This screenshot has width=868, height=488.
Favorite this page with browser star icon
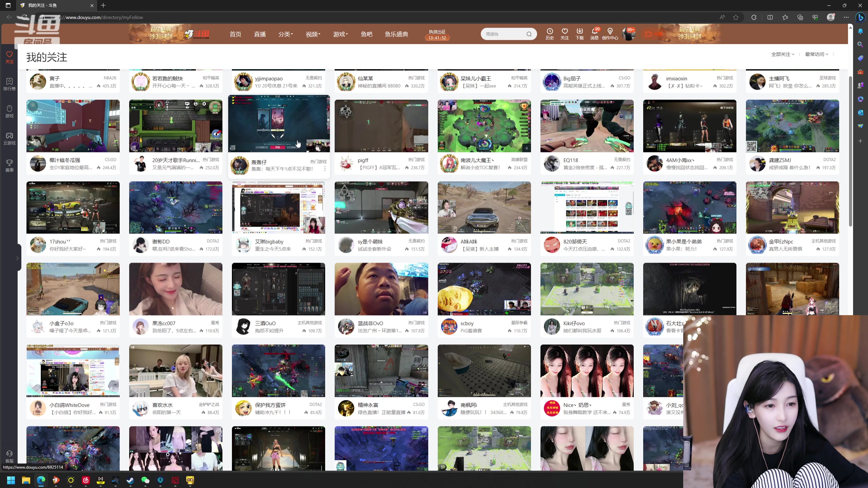[735, 17]
